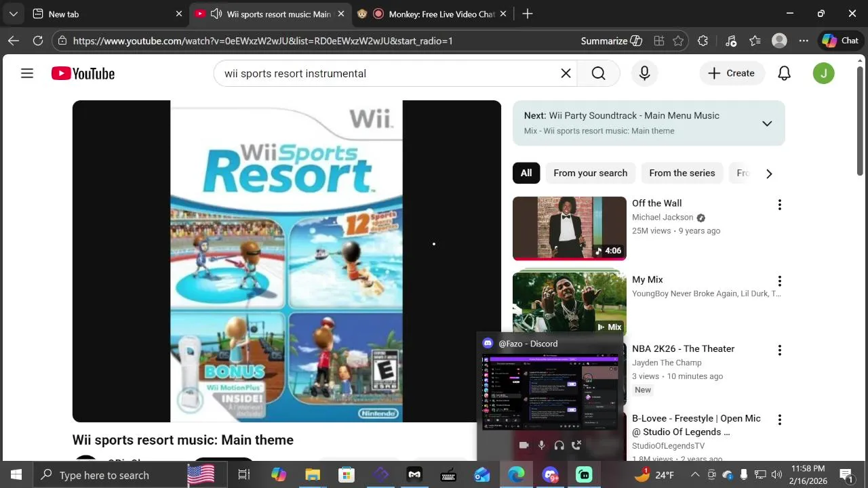868x488 pixels.
Task: Open options for Off the Wall video
Action: [779, 205]
